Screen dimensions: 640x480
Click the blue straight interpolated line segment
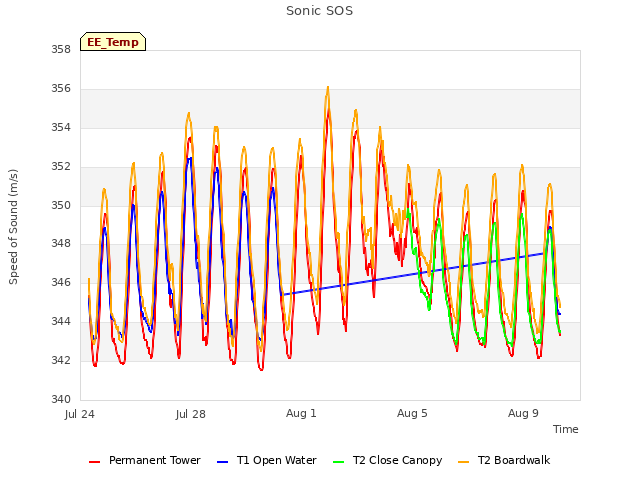pos(412,274)
